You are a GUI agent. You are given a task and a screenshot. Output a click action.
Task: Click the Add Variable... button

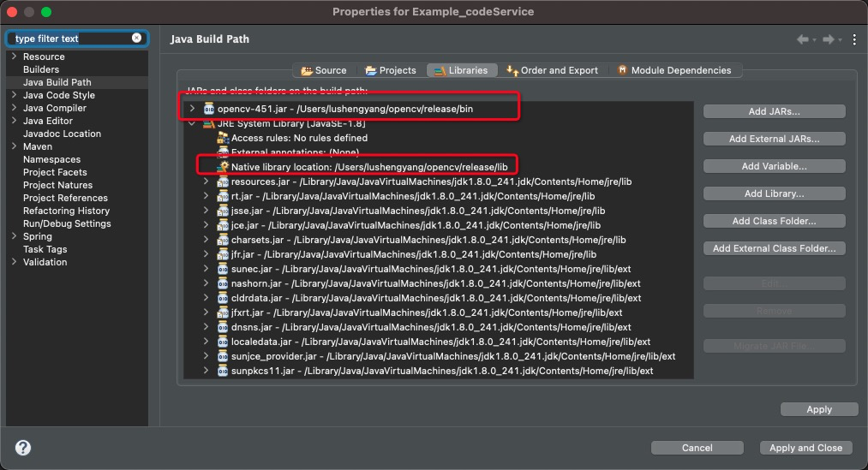[x=774, y=166]
